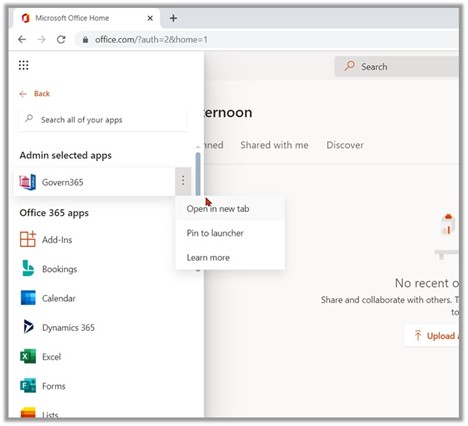Screen dimensions: 468x426
Task: Open Excel from its icon
Action: tap(28, 356)
